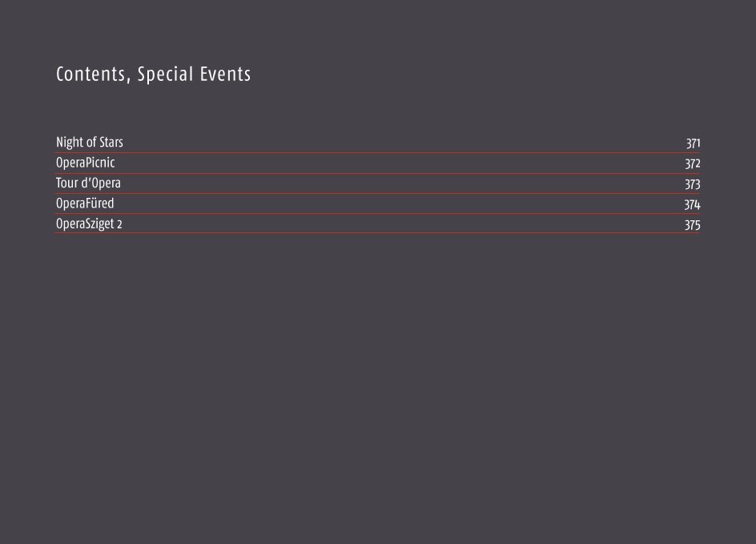The width and height of the screenshot is (756, 544).
Task: Click page number 374
Action: (x=692, y=205)
